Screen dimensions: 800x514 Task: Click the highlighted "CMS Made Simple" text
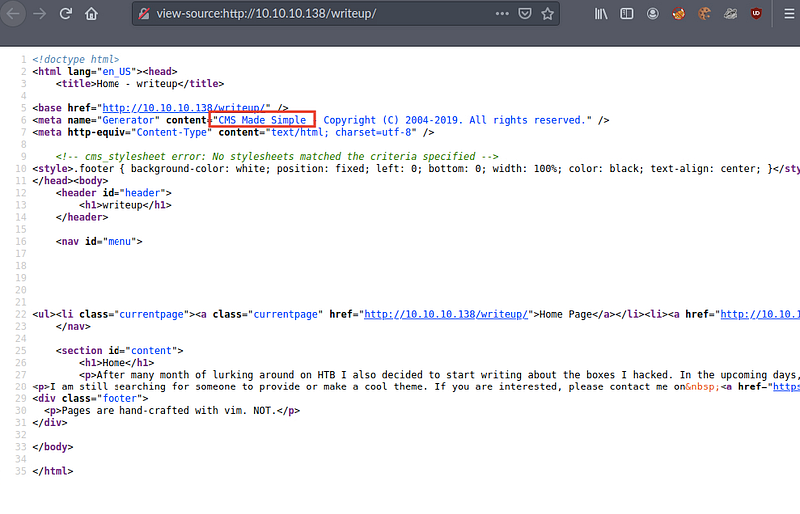point(263,120)
